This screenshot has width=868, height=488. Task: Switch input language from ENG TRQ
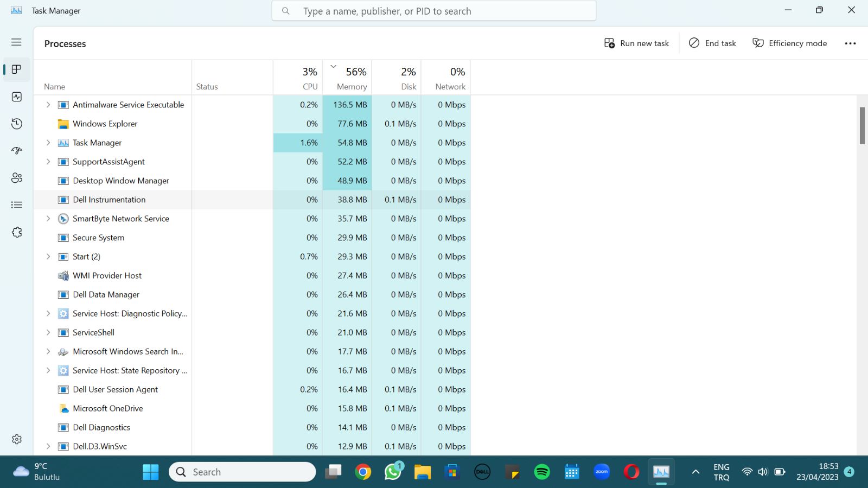click(x=722, y=472)
